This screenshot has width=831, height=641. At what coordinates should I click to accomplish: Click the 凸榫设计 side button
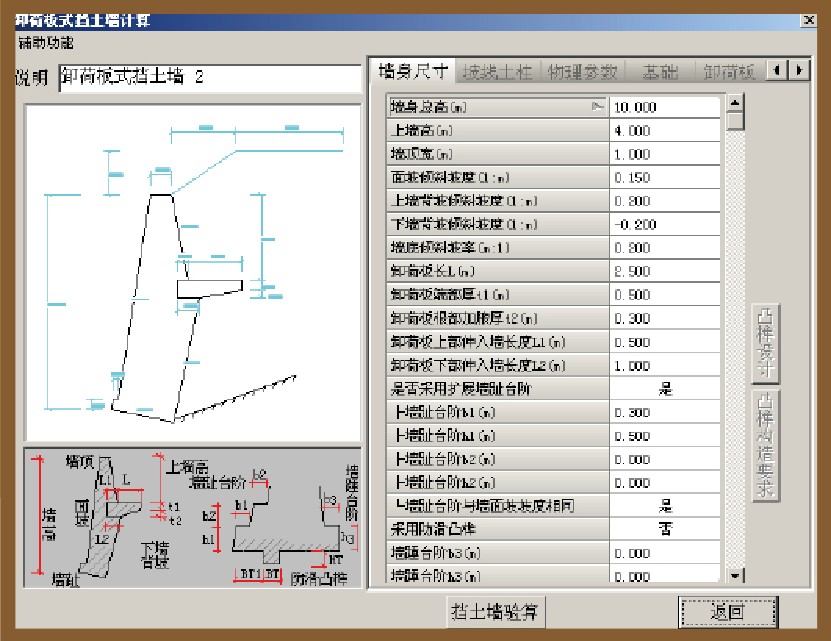(x=765, y=343)
